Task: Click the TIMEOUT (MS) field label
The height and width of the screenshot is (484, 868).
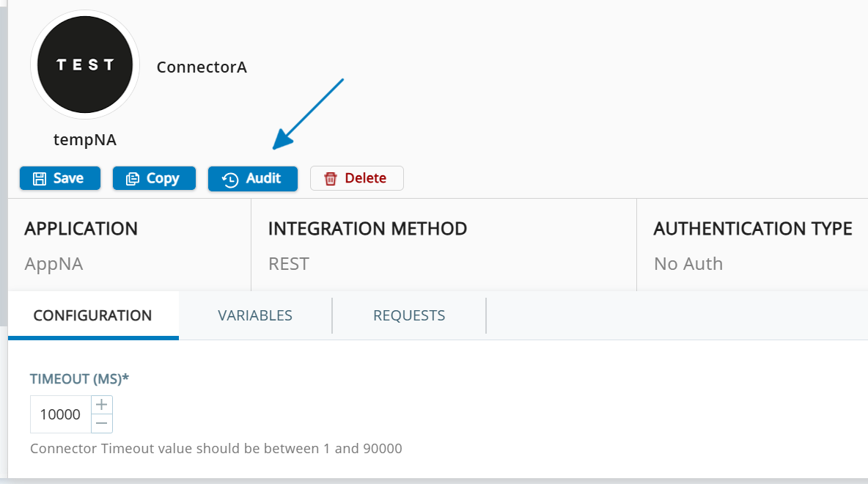Action: coord(79,378)
